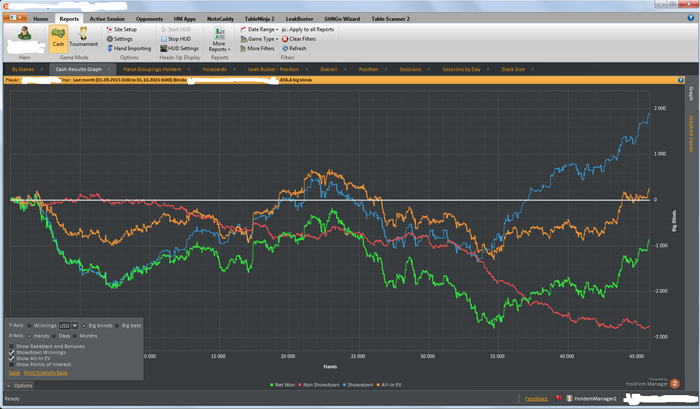Open the SitNGo Wizard tab
700x409 pixels.
pyautogui.click(x=342, y=19)
